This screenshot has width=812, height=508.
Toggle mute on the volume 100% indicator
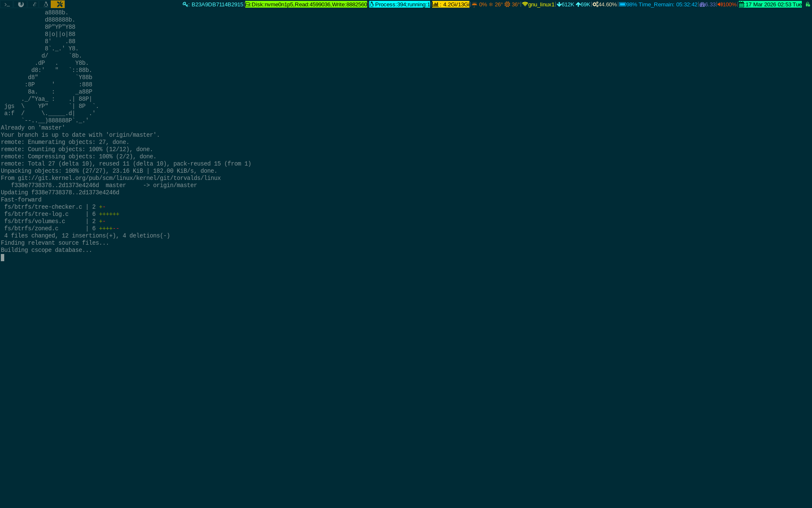pos(727,4)
